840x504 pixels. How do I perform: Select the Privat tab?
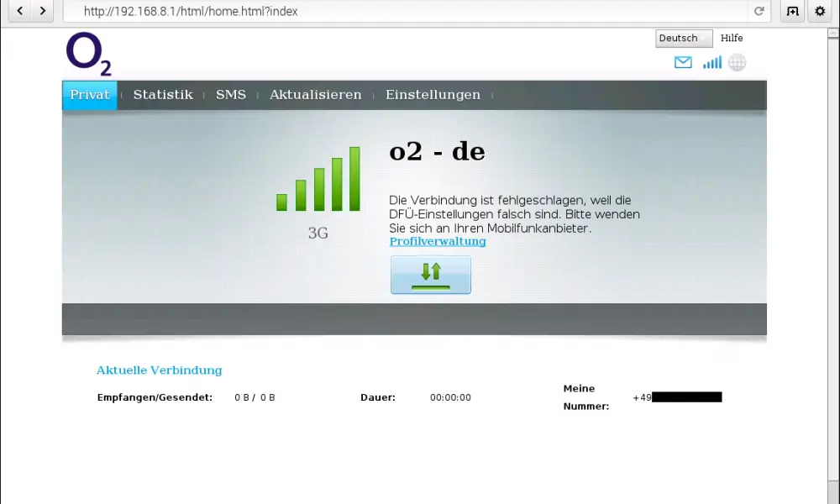(90, 95)
